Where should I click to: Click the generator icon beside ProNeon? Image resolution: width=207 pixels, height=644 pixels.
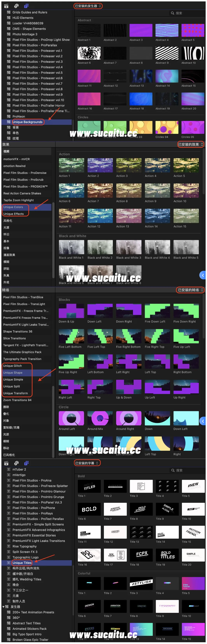[x=9, y=116]
